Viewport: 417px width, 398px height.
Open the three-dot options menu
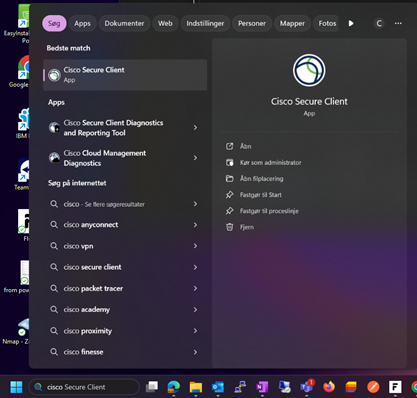398,23
